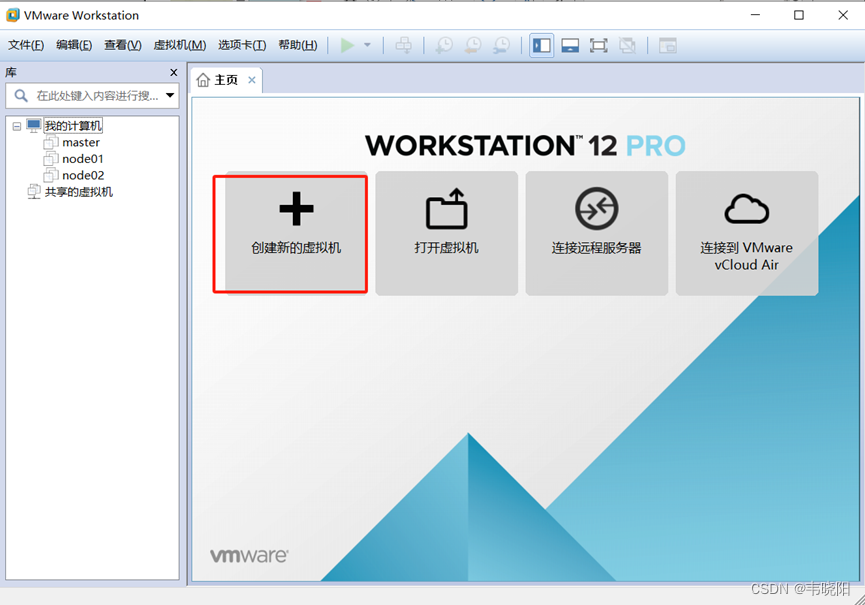Open the library search filter dropdown arrow
The width and height of the screenshot is (865, 605).
170,95
